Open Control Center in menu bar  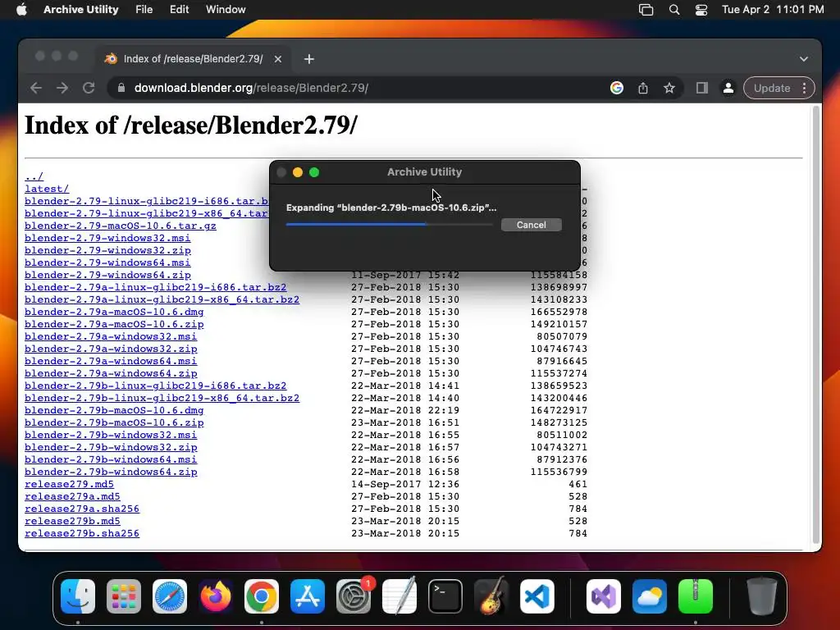point(701,10)
